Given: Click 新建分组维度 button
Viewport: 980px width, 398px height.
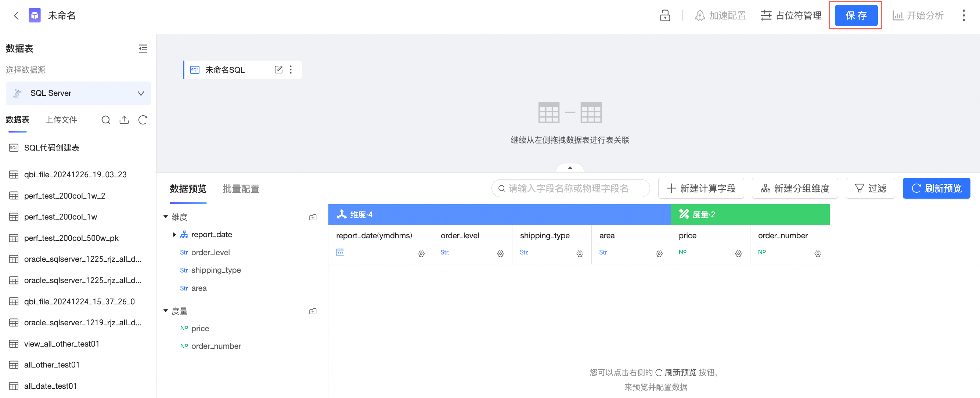Looking at the screenshot, I should click(x=795, y=188).
